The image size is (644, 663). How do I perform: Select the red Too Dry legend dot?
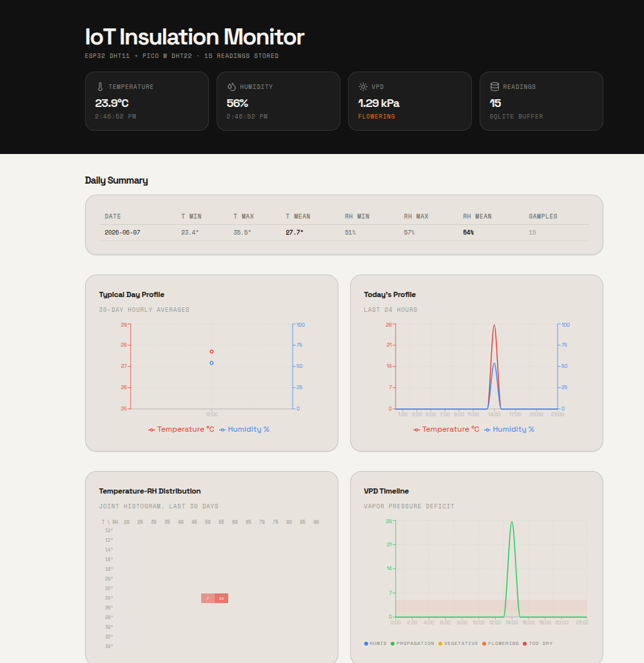coord(525,644)
